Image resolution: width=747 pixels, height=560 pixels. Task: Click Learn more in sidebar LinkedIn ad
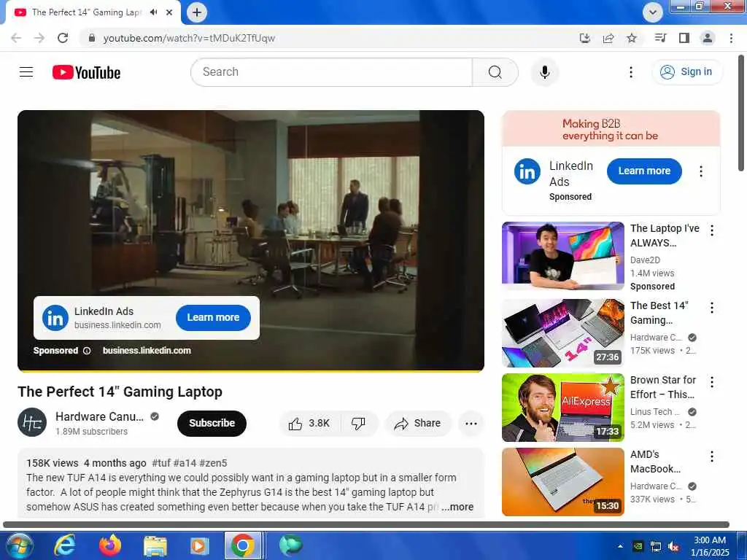(x=644, y=171)
